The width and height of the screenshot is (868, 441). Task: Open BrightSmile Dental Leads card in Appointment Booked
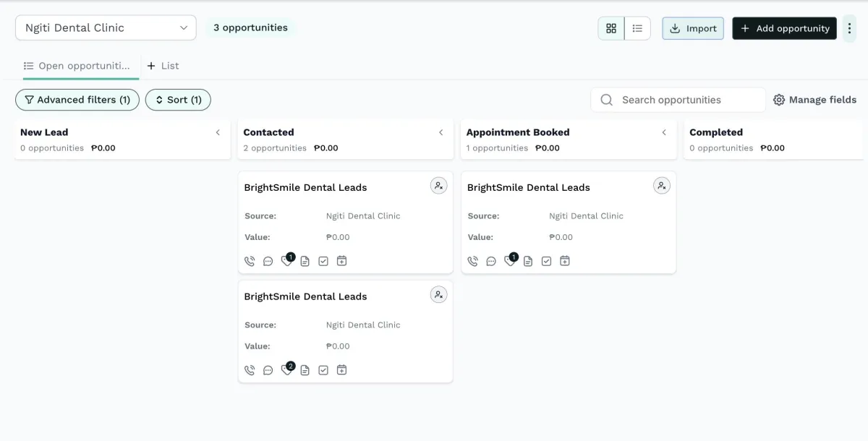pyautogui.click(x=529, y=187)
